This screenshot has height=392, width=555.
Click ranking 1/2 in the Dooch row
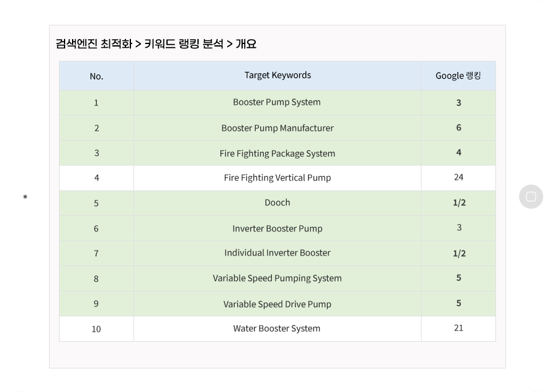click(x=459, y=203)
